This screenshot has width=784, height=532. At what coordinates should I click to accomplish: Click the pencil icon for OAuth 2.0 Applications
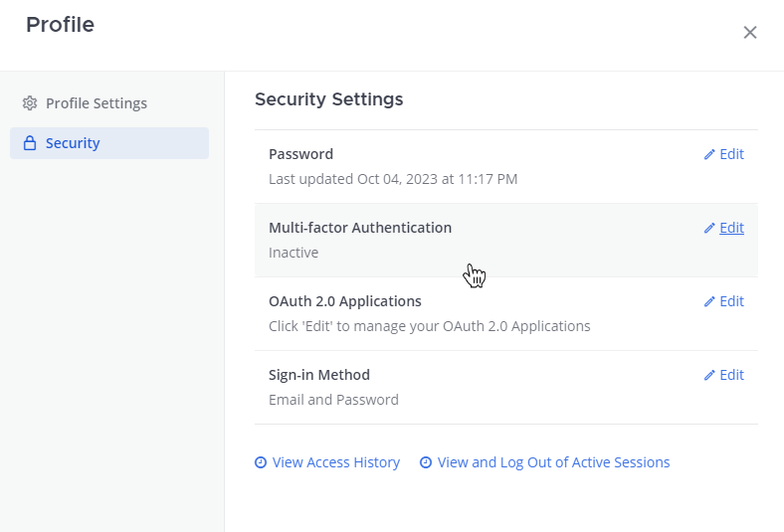[709, 301]
